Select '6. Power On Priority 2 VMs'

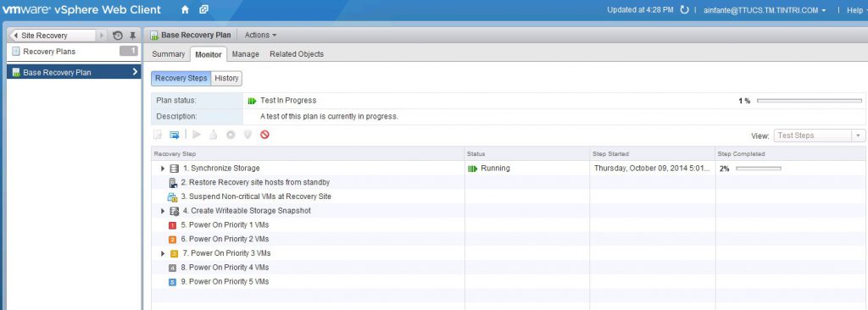pyautogui.click(x=224, y=239)
